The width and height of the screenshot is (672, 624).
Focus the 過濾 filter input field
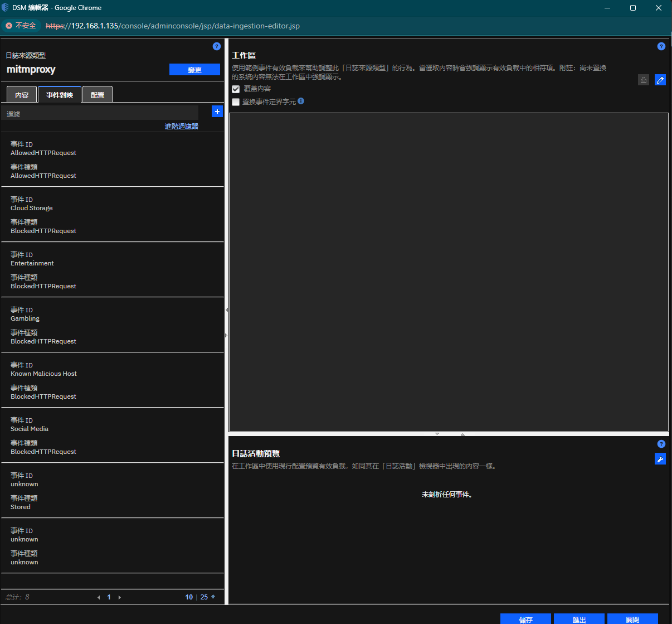(x=100, y=113)
